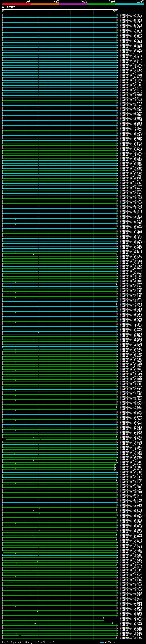Click the white AU188597 query sequence bar
The width and height of the screenshot is (146, 644).
60,9
